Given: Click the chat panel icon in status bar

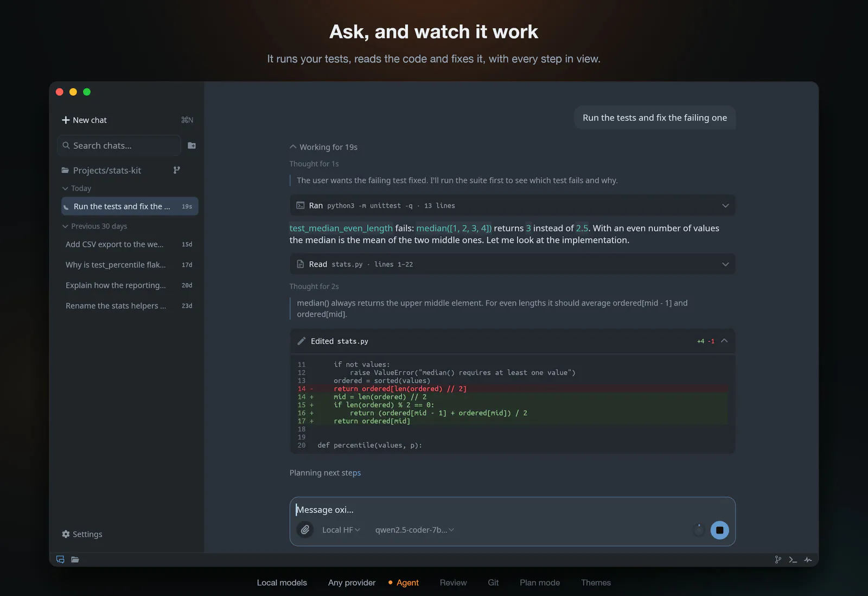Looking at the screenshot, I should [60, 560].
